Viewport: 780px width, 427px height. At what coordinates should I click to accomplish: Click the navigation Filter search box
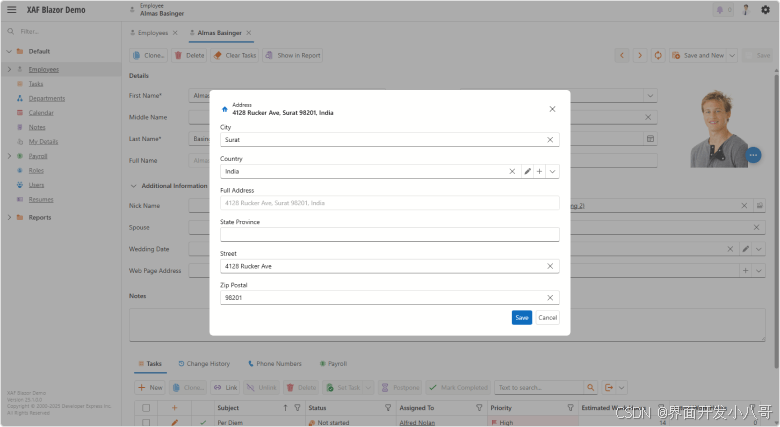[61, 31]
